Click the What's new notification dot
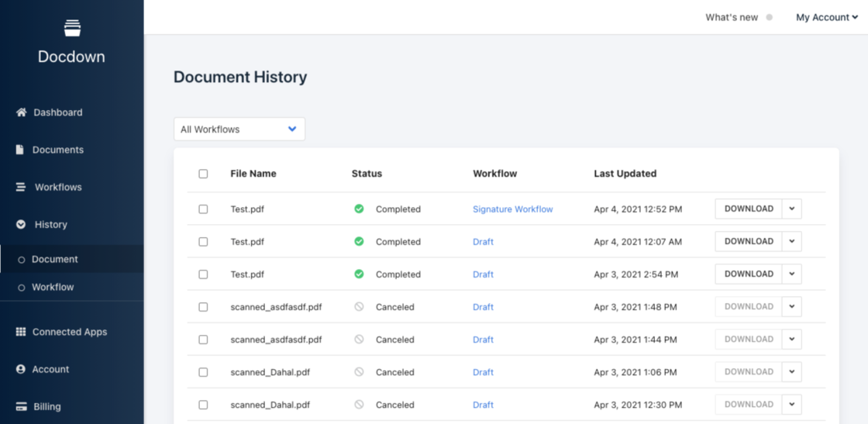Viewport: 868px width, 424px height. pos(769,17)
